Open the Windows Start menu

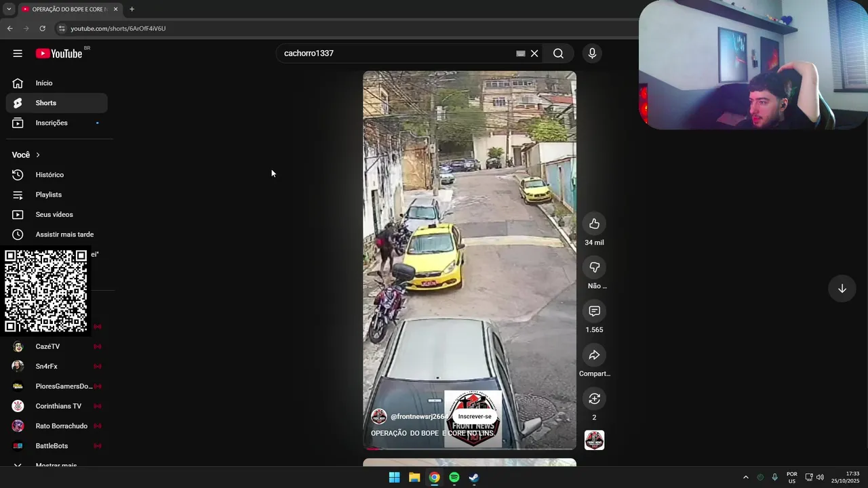[x=394, y=477]
